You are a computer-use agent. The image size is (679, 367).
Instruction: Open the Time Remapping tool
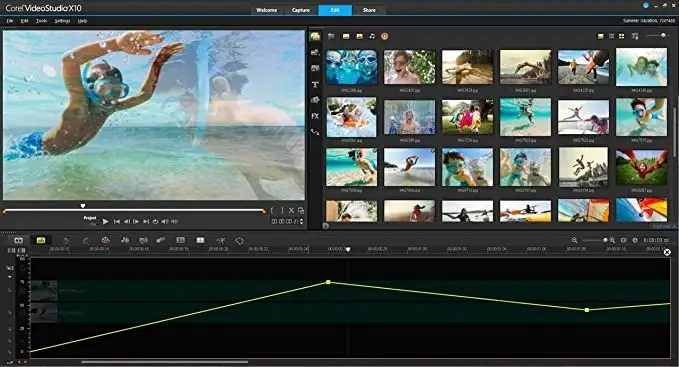(221, 240)
